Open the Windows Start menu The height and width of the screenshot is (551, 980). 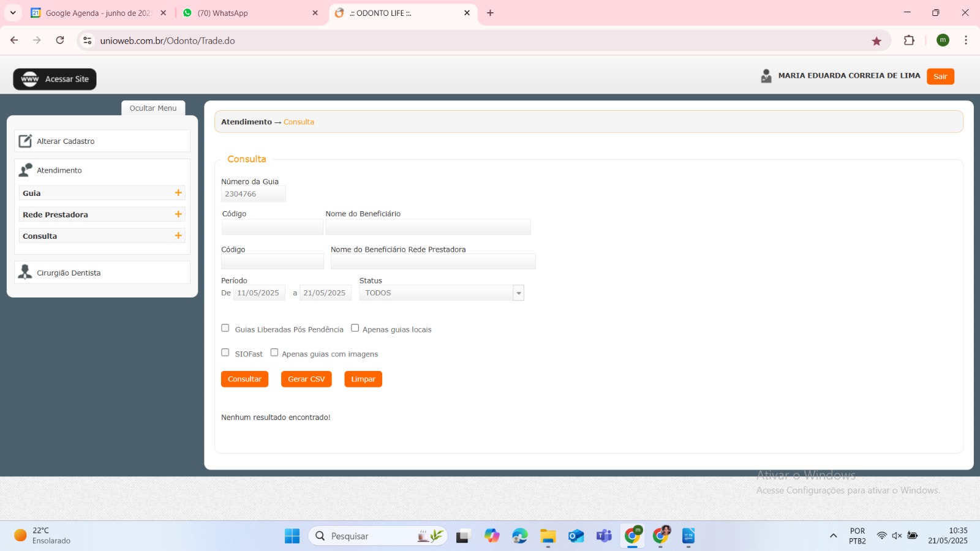292,536
